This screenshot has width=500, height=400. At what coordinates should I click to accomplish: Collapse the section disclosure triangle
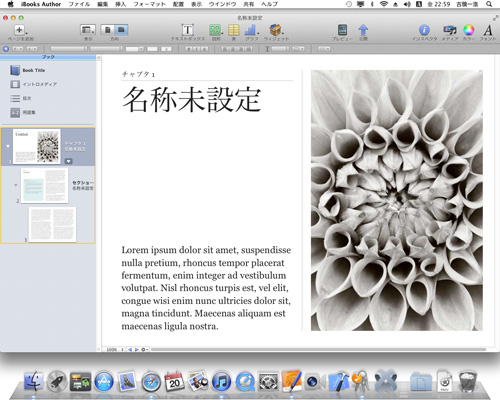(16, 185)
